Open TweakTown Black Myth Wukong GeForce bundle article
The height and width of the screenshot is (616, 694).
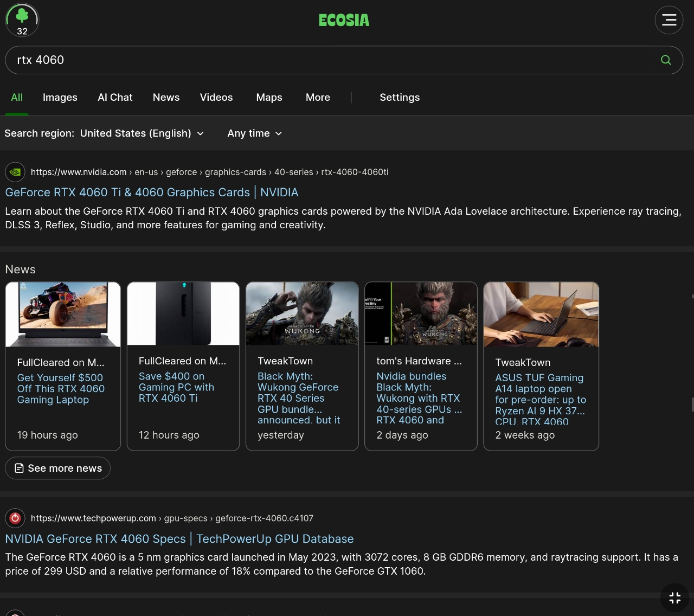pos(299,398)
